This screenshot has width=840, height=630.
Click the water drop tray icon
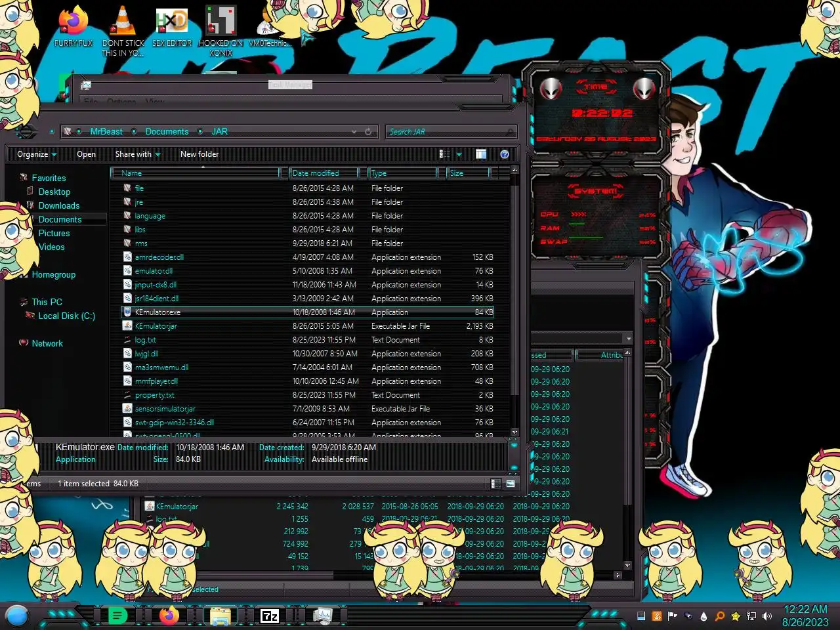[704, 616]
